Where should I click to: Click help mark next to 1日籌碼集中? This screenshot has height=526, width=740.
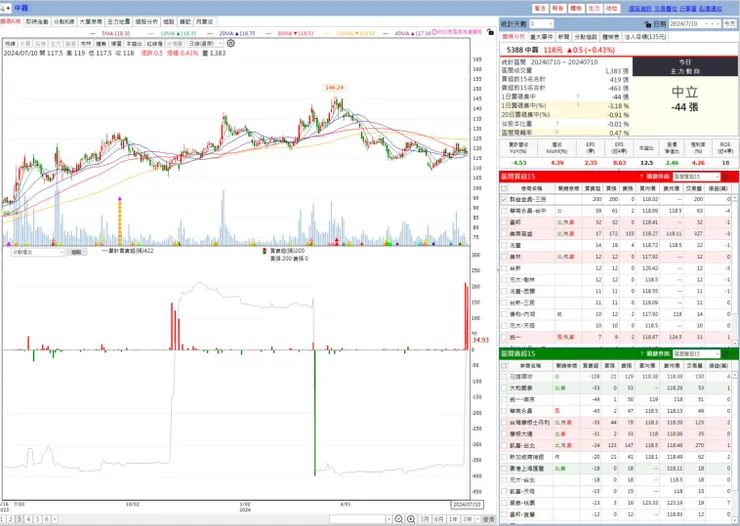click(578, 96)
